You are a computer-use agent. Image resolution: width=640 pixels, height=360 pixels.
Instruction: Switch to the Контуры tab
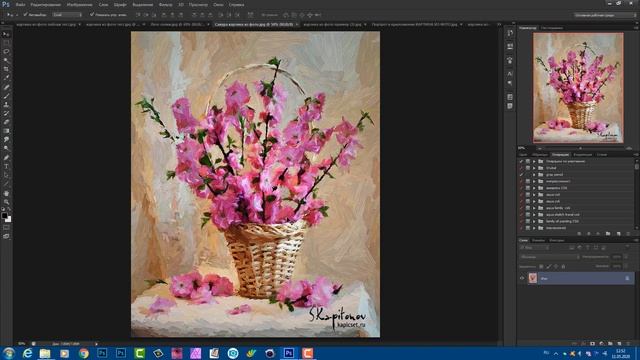pos(556,240)
